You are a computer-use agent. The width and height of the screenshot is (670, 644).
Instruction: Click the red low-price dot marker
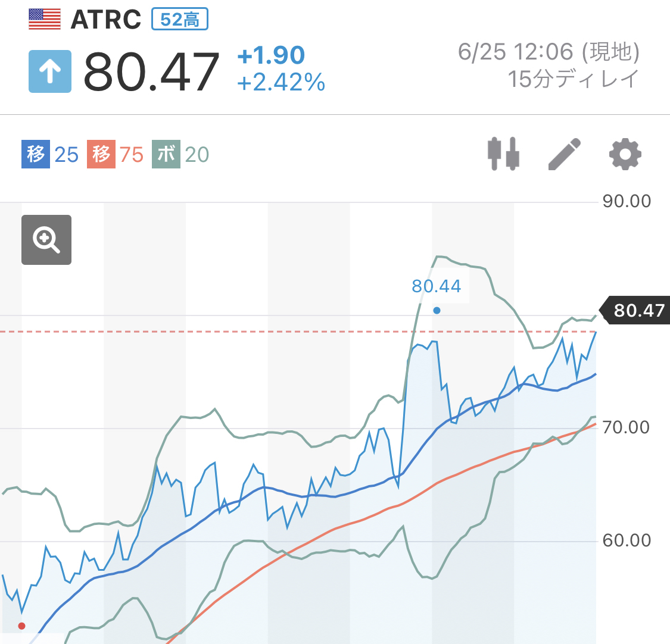[22, 626]
